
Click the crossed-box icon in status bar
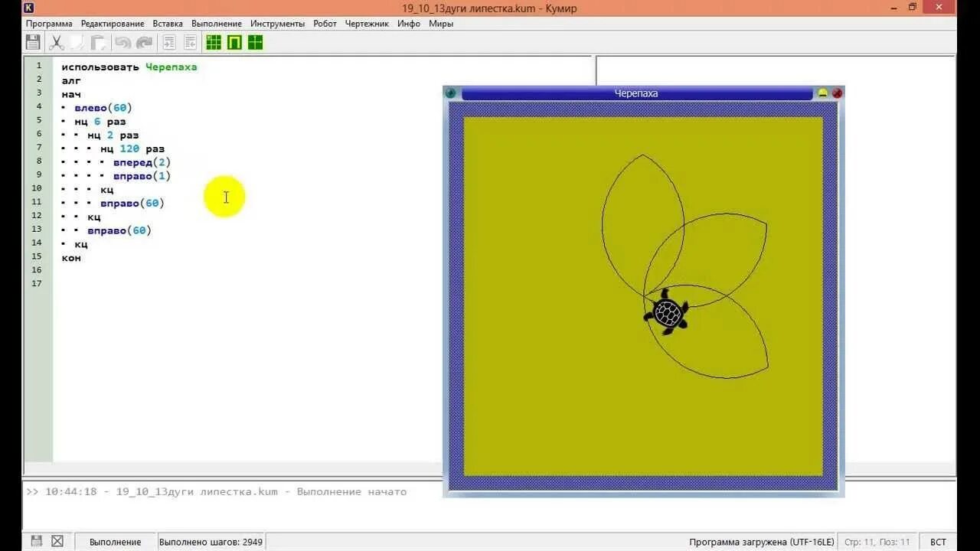pos(57,541)
